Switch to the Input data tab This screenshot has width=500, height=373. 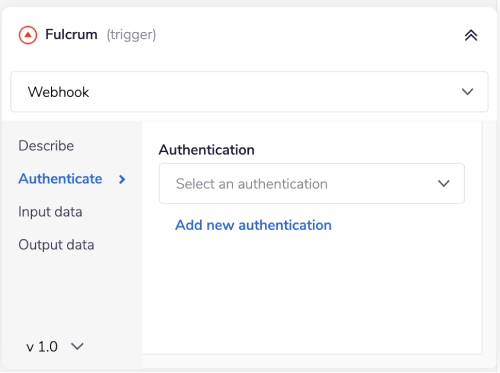click(x=50, y=212)
